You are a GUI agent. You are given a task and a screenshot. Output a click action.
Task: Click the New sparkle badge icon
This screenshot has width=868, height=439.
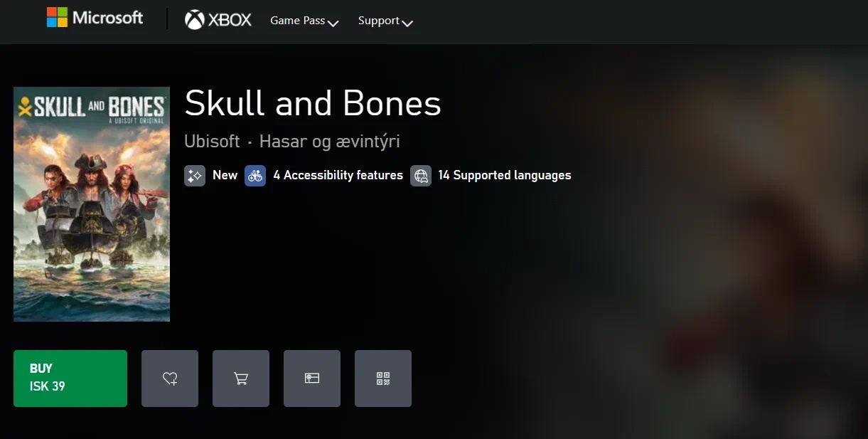[x=195, y=176]
